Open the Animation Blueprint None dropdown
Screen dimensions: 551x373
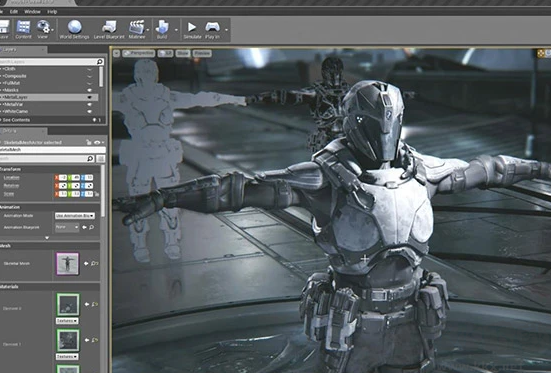point(67,227)
